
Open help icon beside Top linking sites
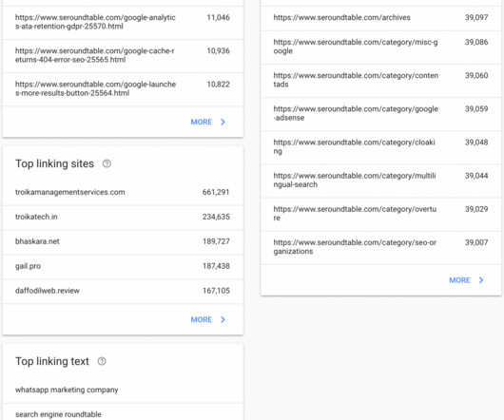(107, 163)
